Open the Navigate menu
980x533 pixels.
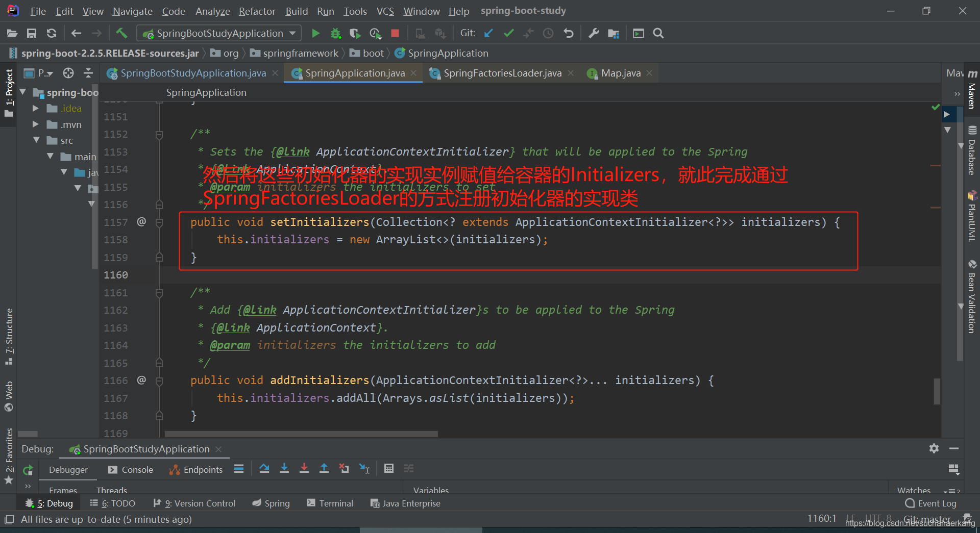point(133,11)
